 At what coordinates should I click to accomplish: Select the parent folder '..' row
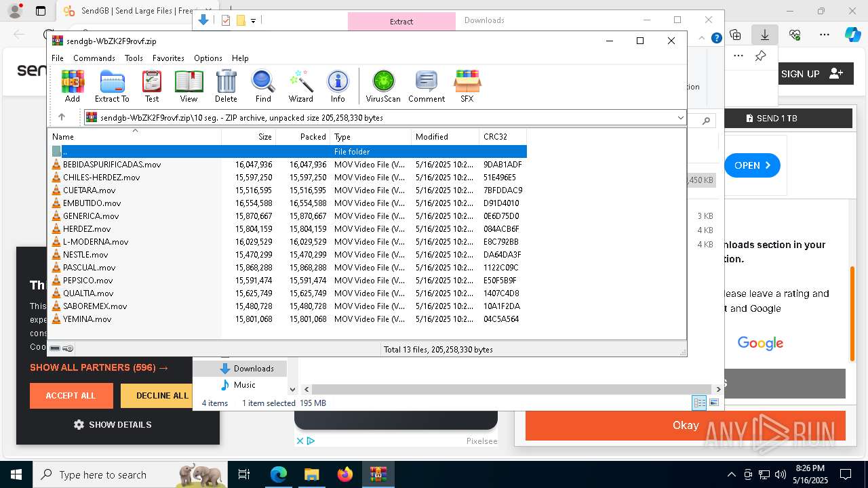pos(288,151)
